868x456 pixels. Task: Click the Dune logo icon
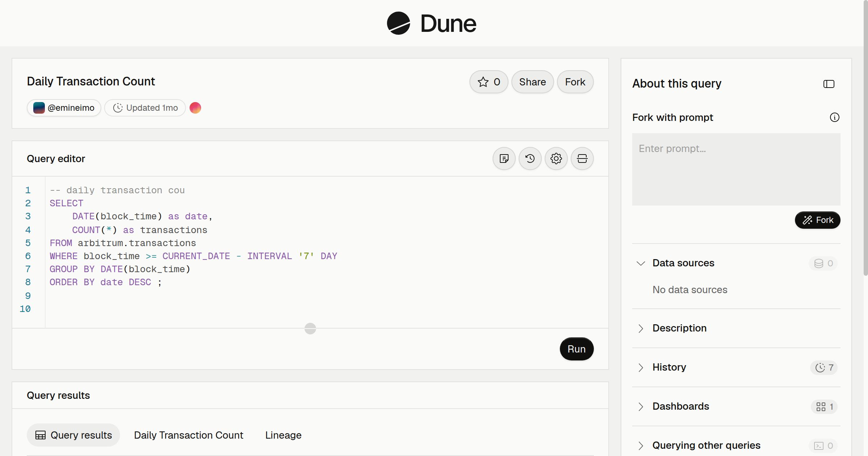point(398,23)
